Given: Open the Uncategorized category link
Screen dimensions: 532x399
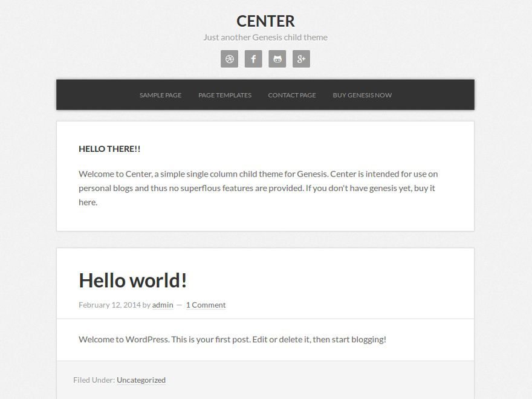Looking at the screenshot, I should (141, 380).
